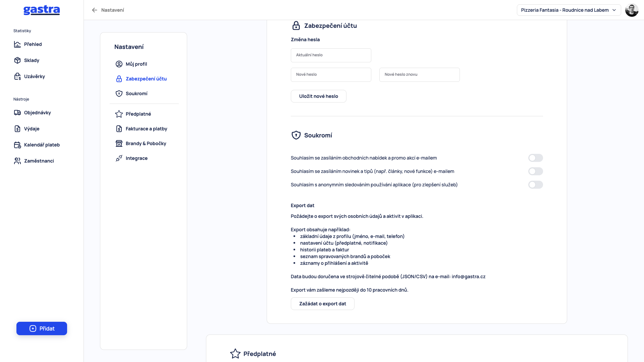Open Výdaje from the sidebar

[x=32, y=129]
